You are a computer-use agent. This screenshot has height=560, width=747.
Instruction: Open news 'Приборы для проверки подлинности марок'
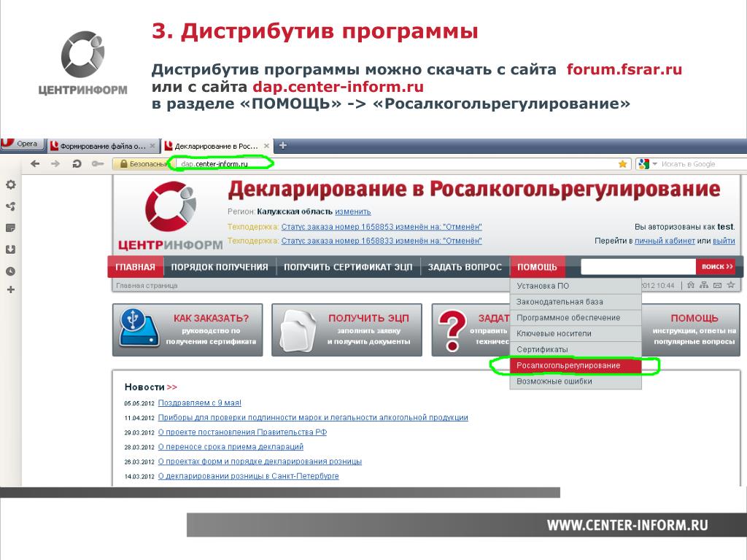313,418
